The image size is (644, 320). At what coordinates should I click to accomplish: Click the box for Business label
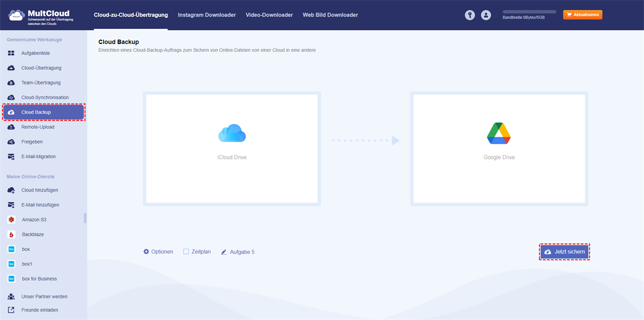pos(39,279)
